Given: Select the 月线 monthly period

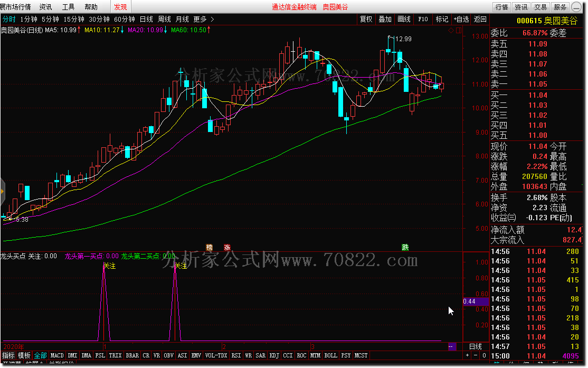Looking at the screenshot, I should (182, 19).
